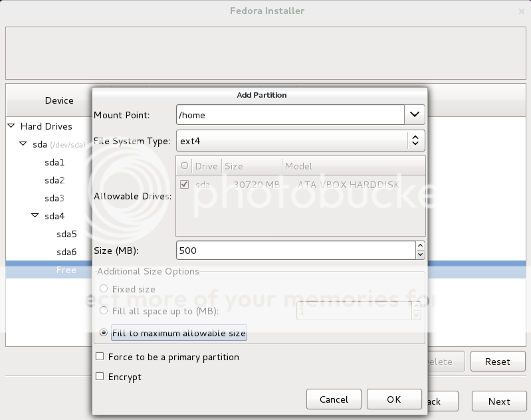Click the Drive column header
The height and width of the screenshot is (420, 531).
pyautogui.click(x=206, y=166)
